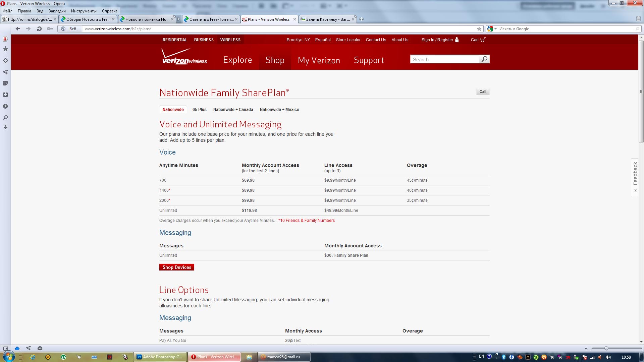The width and height of the screenshot is (644, 362).
Task: Click the Shop Devices button
Action: point(177,267)
